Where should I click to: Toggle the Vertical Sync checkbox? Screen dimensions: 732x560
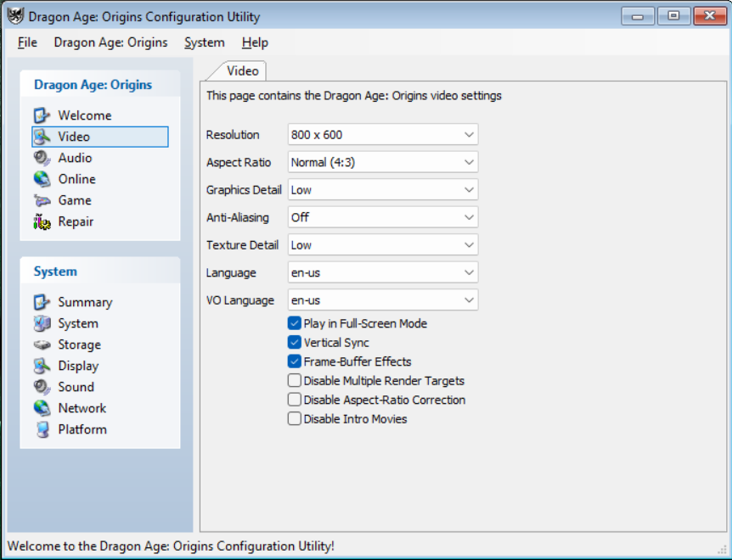coord(295,343)
